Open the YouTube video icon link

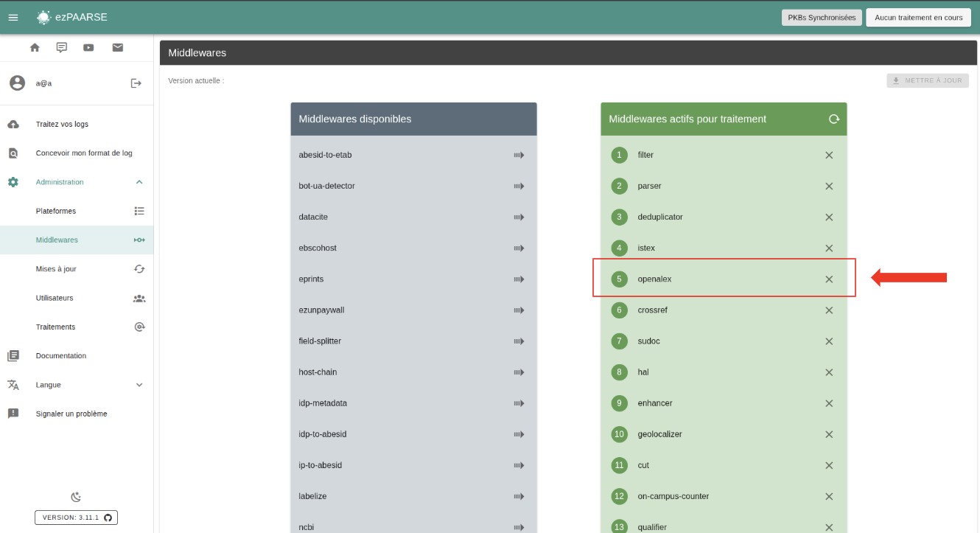(88, 48)
